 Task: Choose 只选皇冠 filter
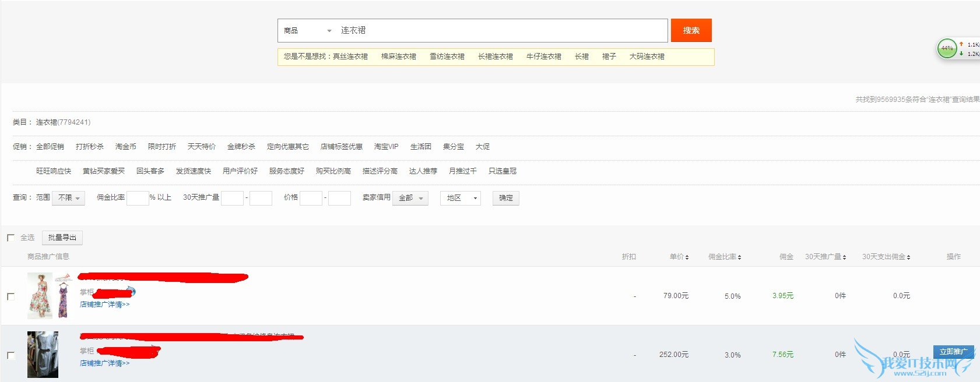pyautogui.click(x=503, y=171)
